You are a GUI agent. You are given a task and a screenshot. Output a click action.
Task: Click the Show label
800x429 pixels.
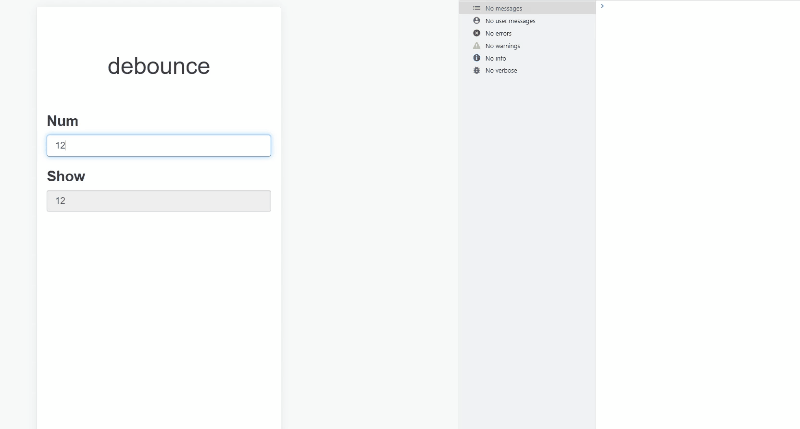66,176
